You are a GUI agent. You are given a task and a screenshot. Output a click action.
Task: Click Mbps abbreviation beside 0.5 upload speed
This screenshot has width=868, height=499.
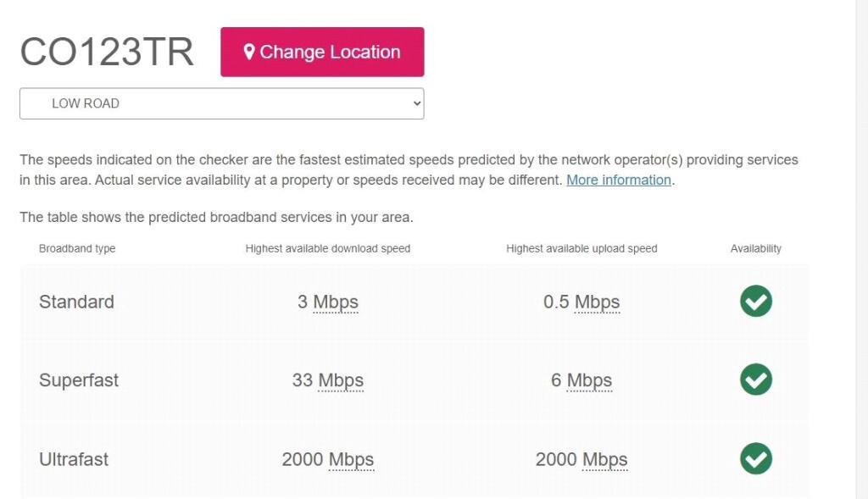point(597,302)
